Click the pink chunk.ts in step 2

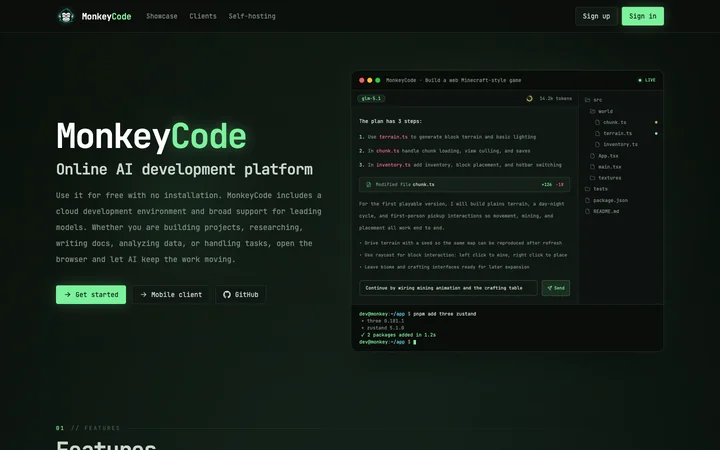(388, 151)
